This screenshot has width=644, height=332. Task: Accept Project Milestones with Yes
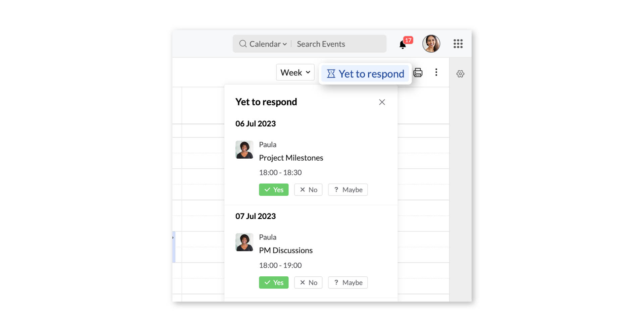274,190
